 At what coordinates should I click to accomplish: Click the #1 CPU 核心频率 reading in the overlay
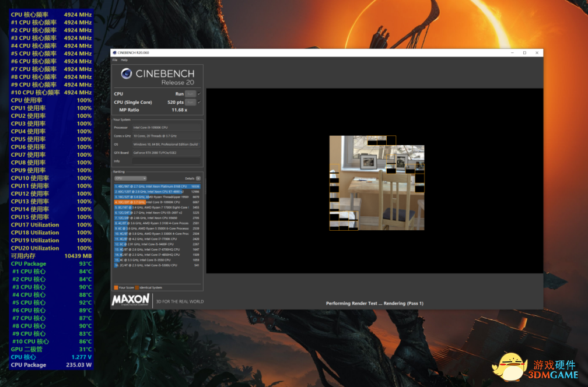click(51, 23)
